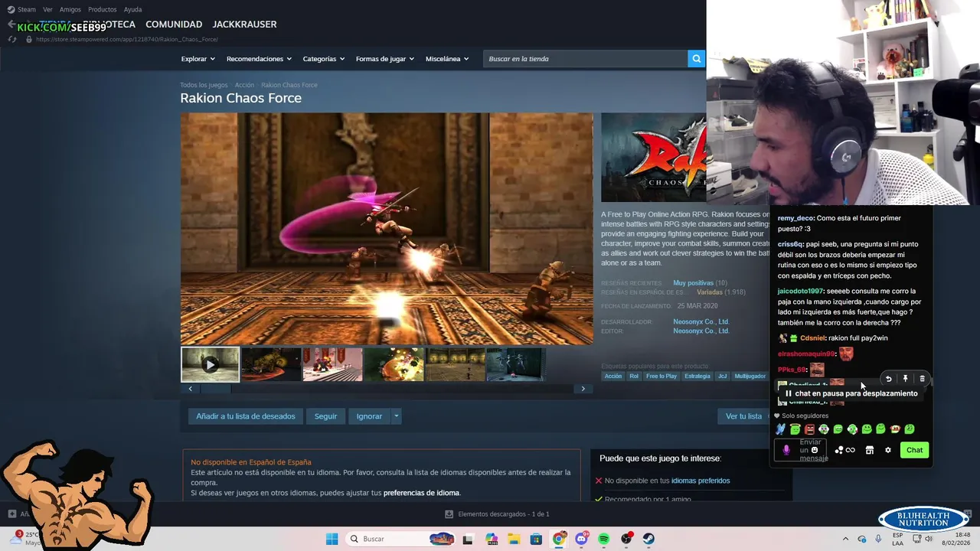This screenshot has width=980, height=551.
Task: Open the preferencias de idioma link
Action: 421,493
